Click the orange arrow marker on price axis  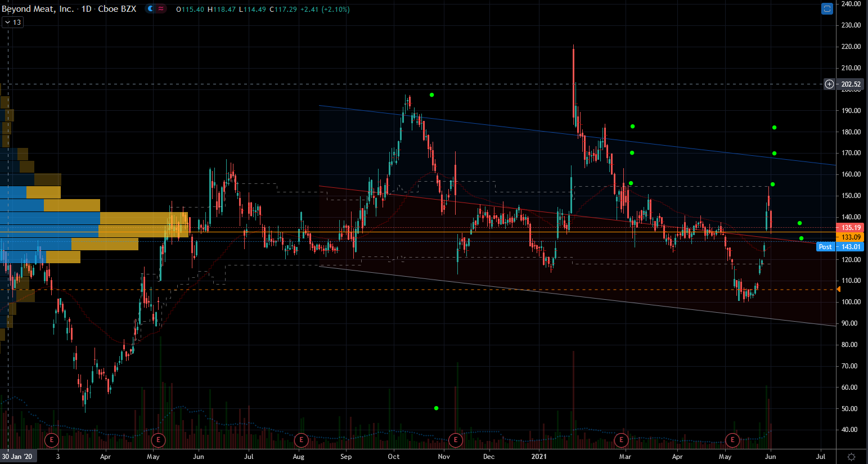838,290
